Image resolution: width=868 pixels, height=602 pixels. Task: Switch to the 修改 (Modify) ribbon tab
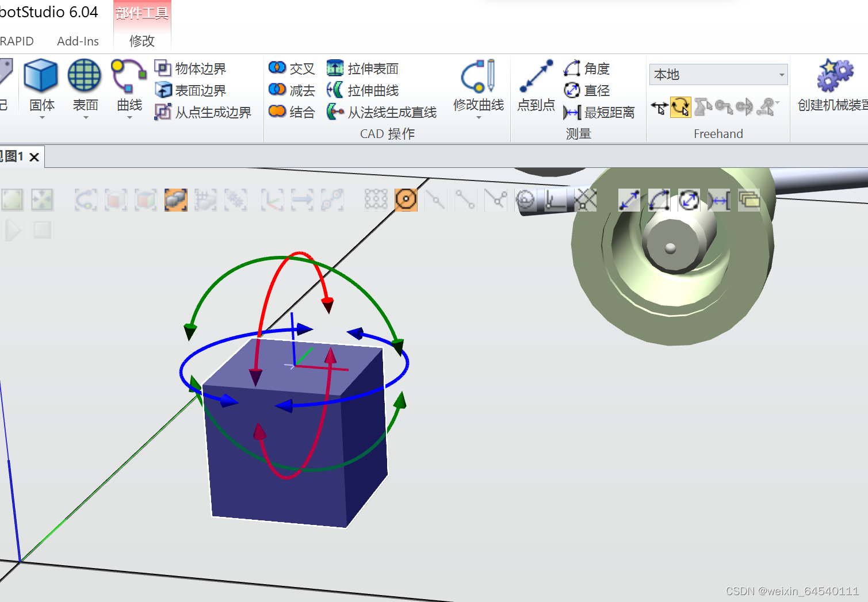coord(142,41)
